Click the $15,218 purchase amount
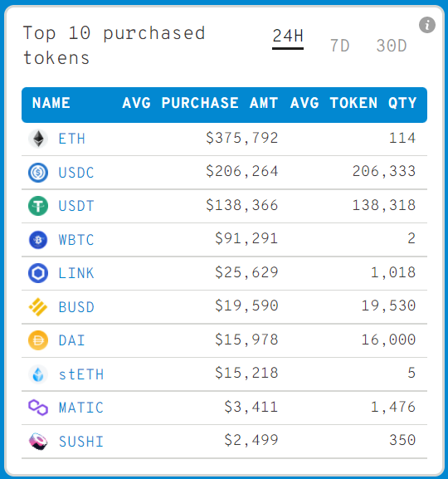 tap(246, 373)
